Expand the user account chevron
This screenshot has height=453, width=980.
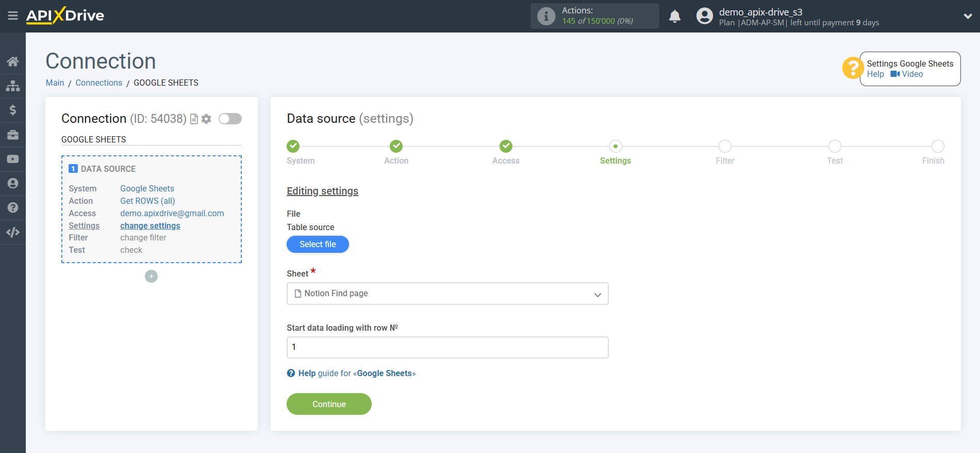[x=968, y=17]
